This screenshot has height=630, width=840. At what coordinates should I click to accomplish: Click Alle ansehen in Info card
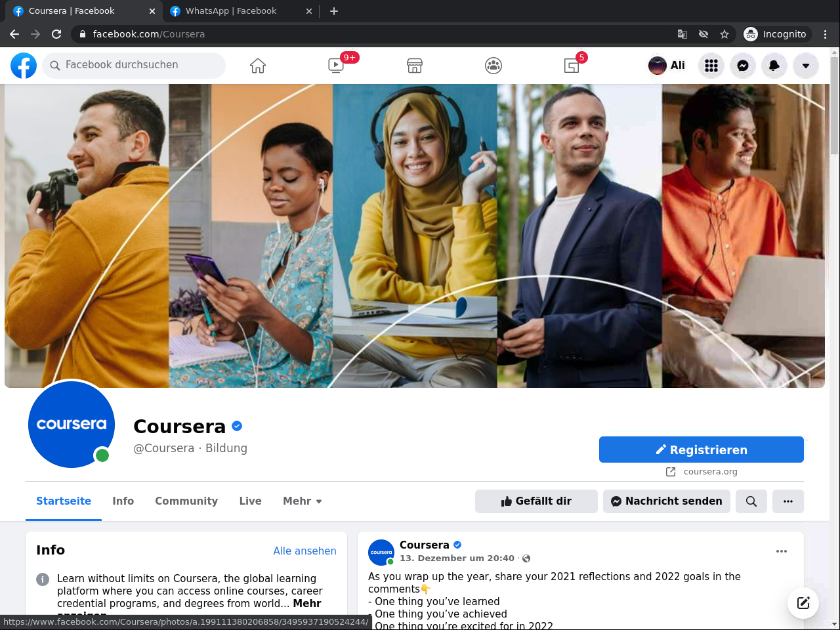click(304, 551)
